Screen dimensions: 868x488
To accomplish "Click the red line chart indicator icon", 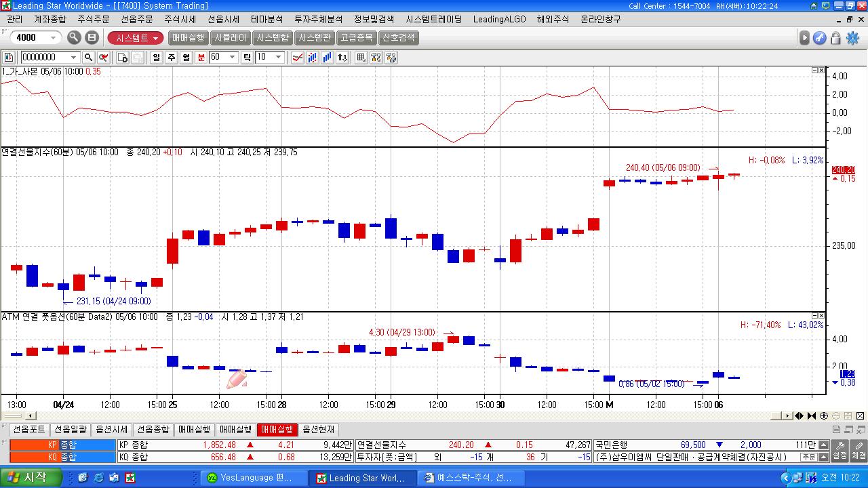I will click(x=297, y=58).
